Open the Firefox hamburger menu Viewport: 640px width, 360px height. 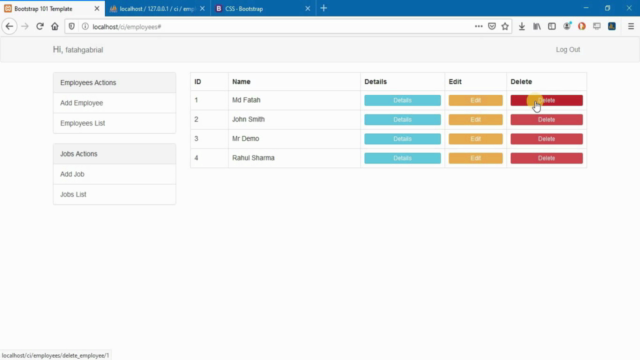pyautogui.click(x=631, y=27)
